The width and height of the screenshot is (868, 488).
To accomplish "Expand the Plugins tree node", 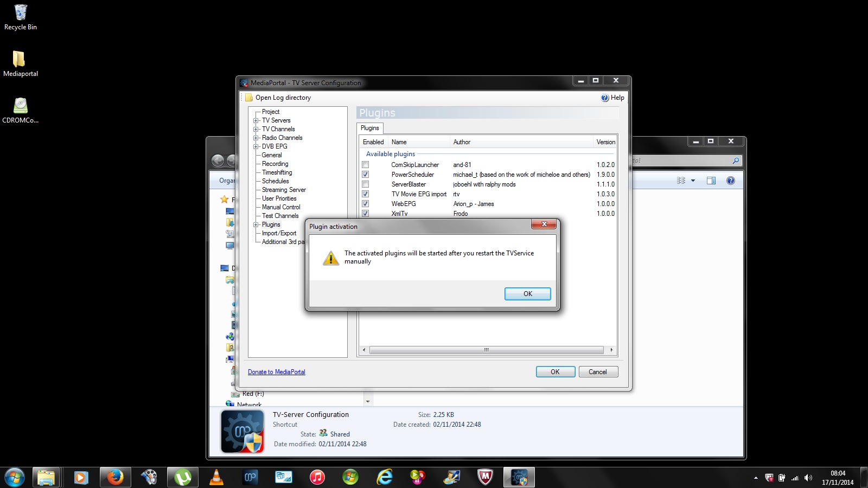I will (x=256, y=224).
